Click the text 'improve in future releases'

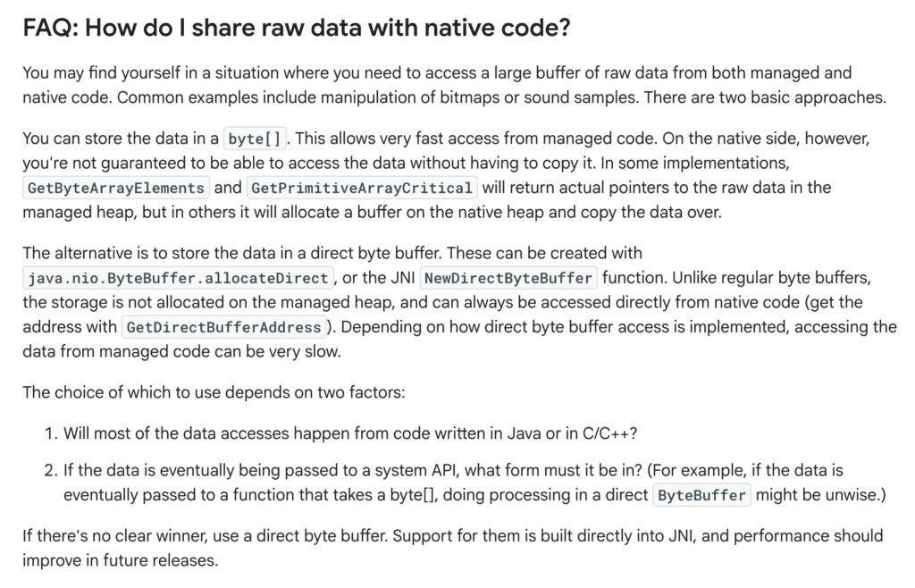(x=121, y=560)
